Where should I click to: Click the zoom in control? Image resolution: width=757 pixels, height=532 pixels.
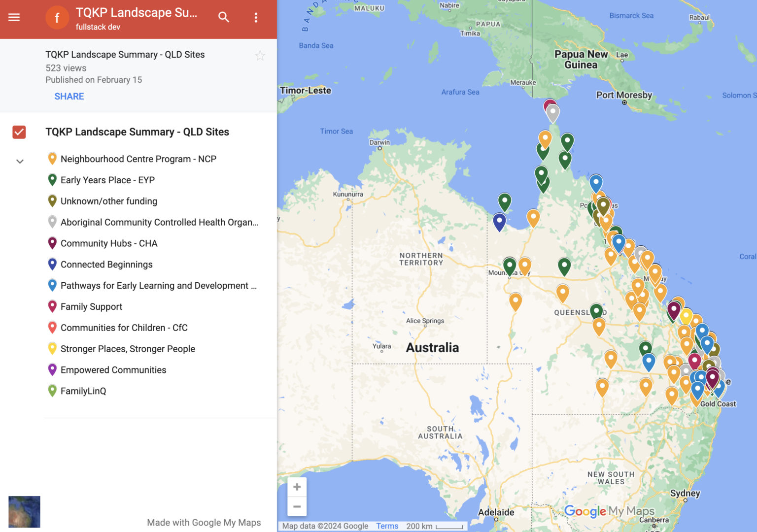297,487
